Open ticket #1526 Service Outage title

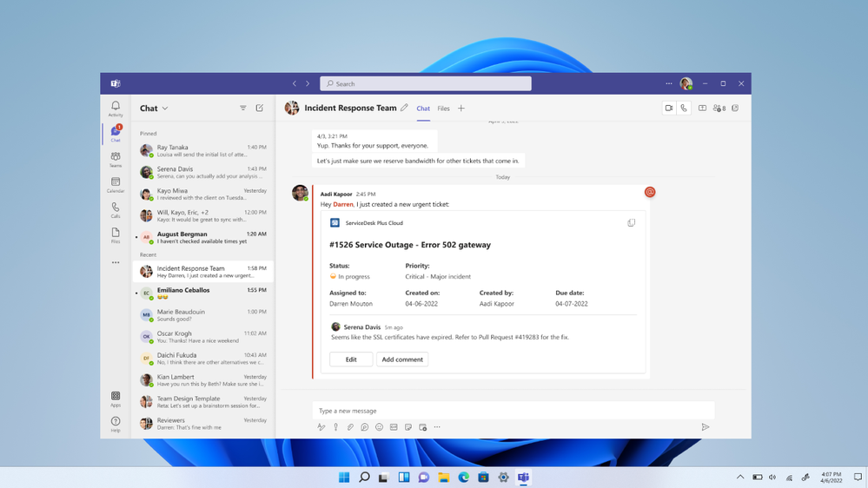pos(409,245)
